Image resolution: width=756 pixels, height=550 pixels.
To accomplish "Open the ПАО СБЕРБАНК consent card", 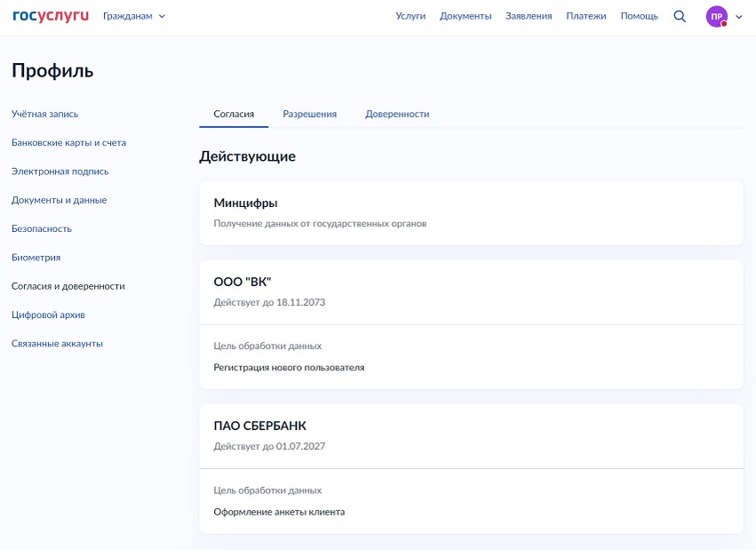I will [471, 468].
